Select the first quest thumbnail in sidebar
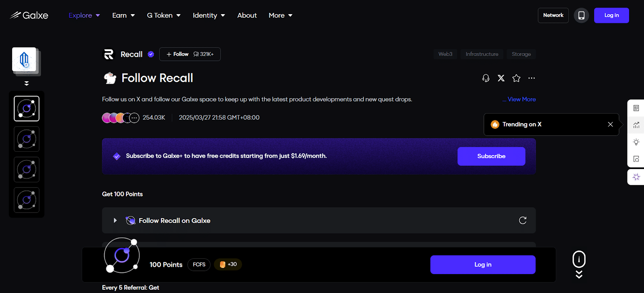This screenshot has height=293, width=644. [x=27, y=109]
